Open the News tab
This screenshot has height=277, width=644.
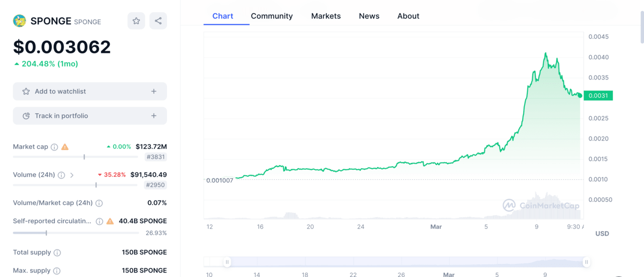tap(369, 16)
